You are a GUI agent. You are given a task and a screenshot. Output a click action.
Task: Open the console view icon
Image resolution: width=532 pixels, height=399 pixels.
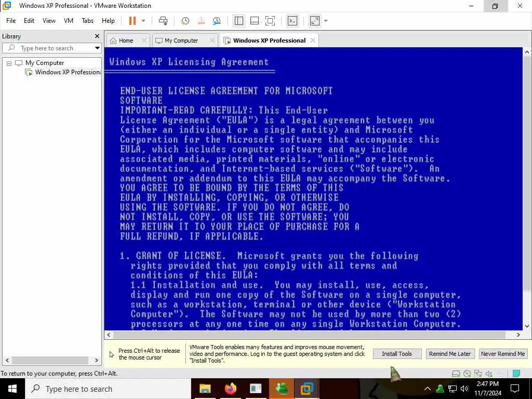tap(292, 21)
